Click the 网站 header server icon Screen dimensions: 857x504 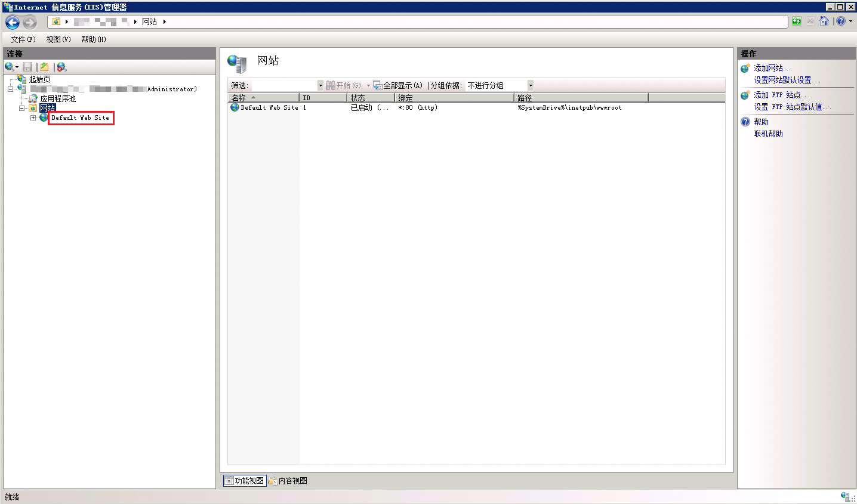(x=238, y=63)
